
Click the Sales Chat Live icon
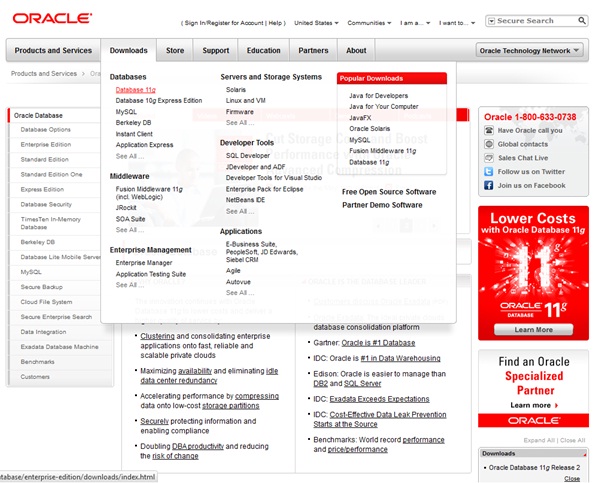489,158
